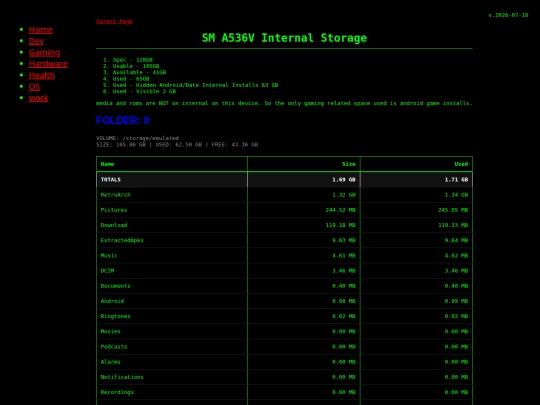Screen dimensions: 540x405
Task: Click ExtractedApks size 9.63 MB
Action: point(344,240)
